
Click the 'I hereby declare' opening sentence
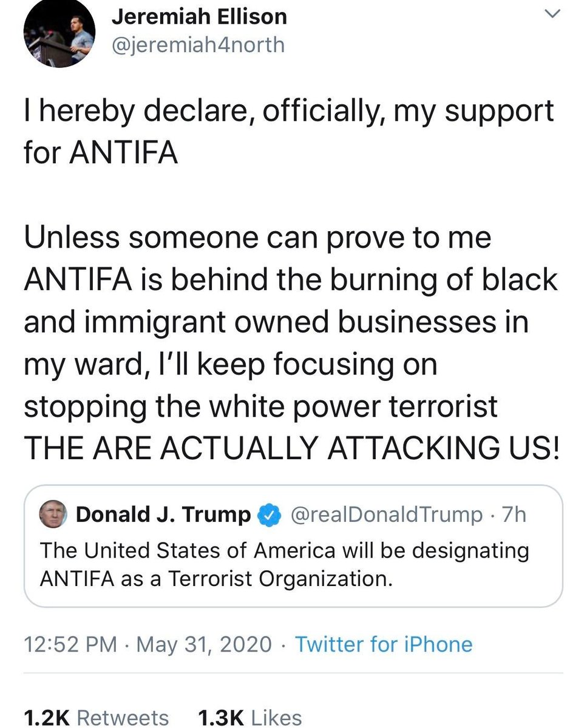289,133
